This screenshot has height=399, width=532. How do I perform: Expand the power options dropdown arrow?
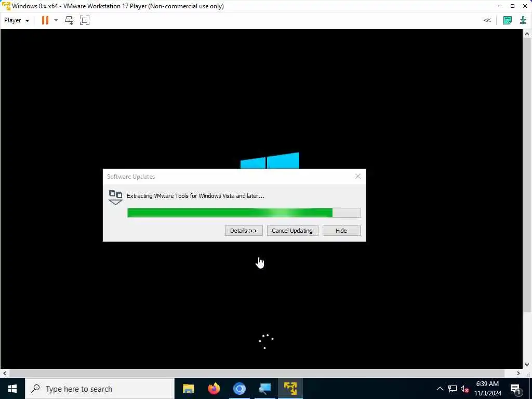coord(56,20)
